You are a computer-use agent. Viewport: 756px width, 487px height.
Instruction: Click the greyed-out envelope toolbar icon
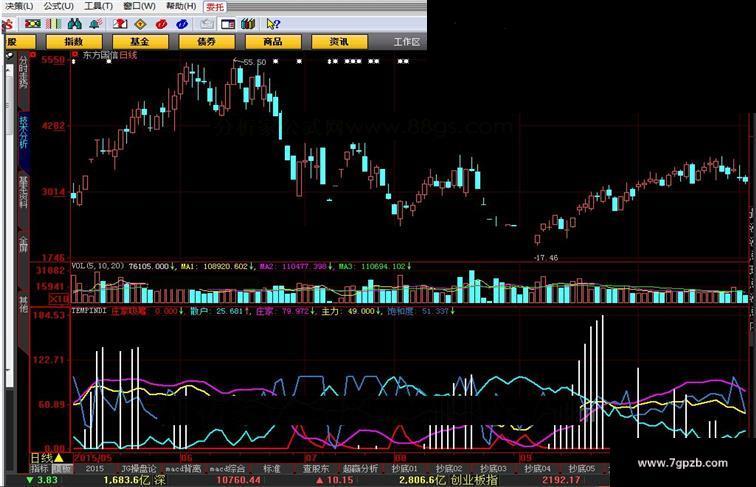(x=207, y=24)
